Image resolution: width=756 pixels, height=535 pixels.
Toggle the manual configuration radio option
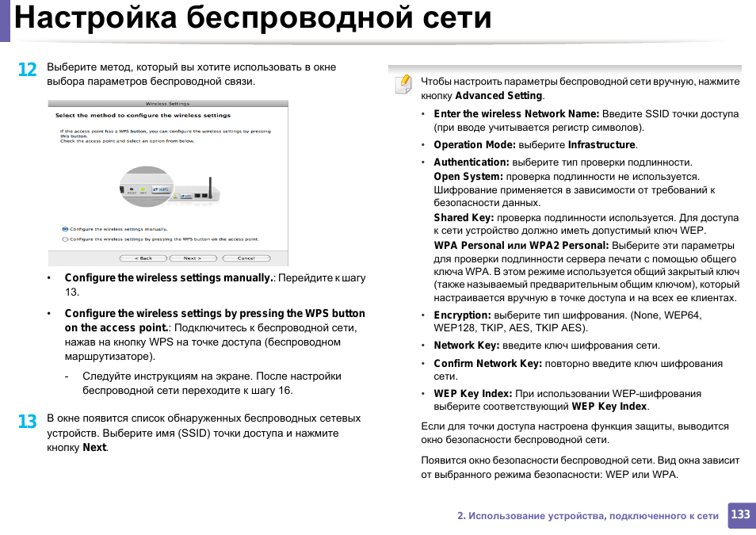pyautogui.click(x=65, y=229)
